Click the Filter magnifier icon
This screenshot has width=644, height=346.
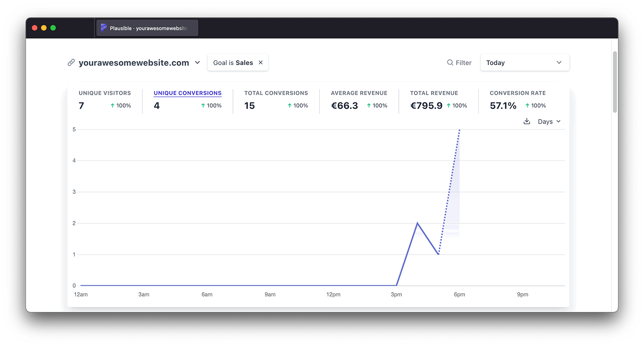[x=450, y=63]
